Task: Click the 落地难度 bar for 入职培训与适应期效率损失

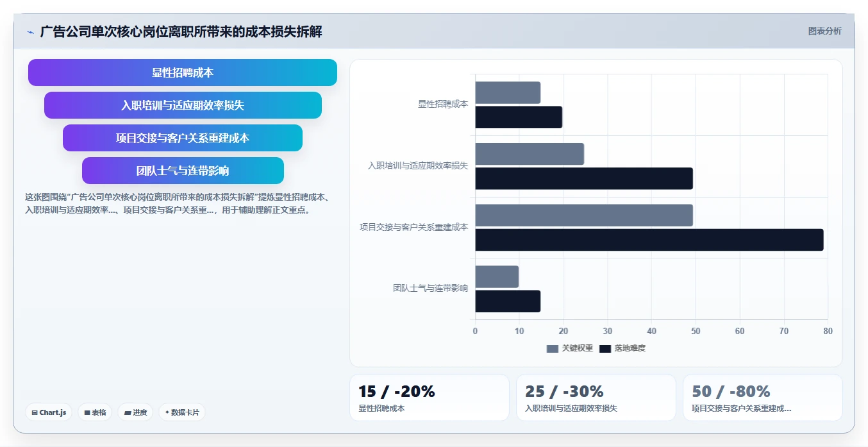Action: (584, 178)
